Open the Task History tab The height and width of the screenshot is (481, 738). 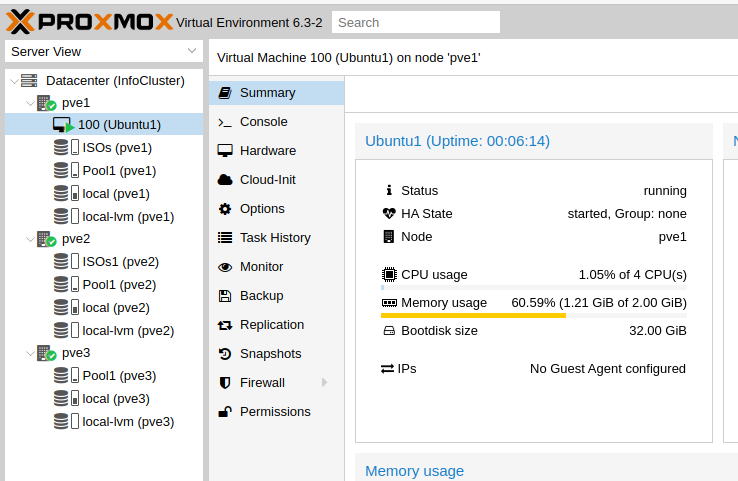tap(277, 238)
